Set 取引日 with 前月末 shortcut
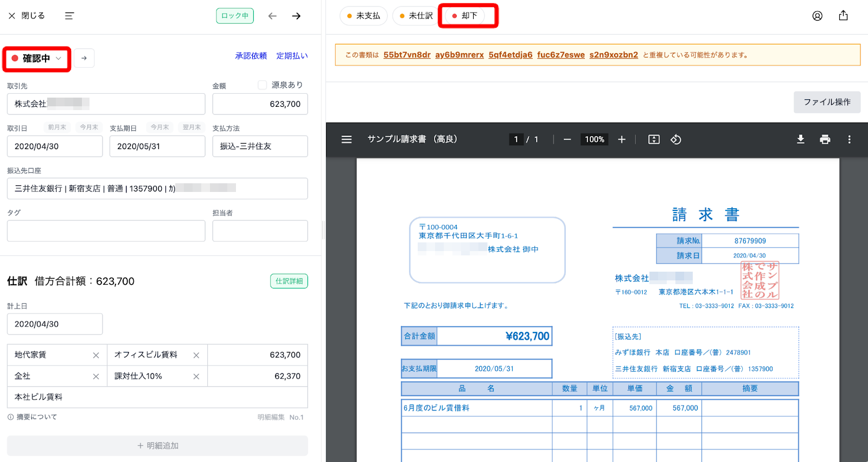The height and width of the screenshot is (462, 868). coord(57,127)
